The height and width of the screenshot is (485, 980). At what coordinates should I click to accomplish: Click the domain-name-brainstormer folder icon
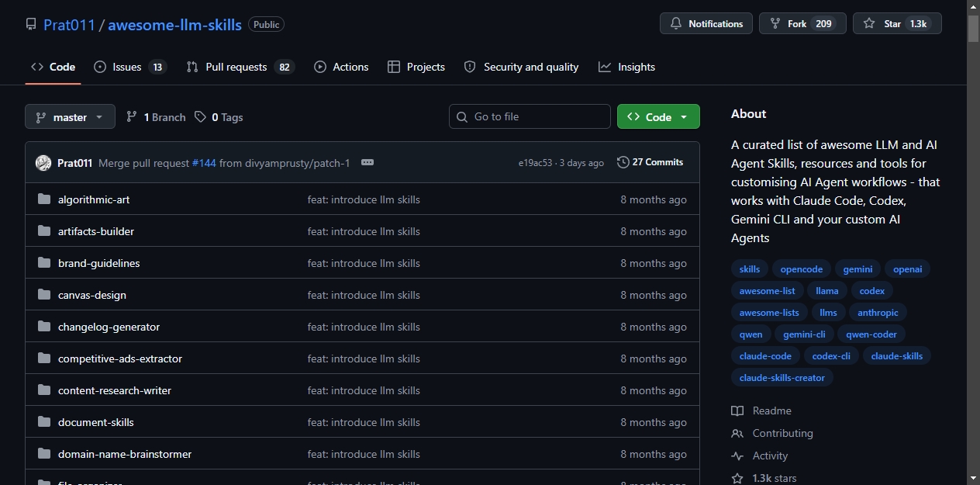[x=44, y=454]
